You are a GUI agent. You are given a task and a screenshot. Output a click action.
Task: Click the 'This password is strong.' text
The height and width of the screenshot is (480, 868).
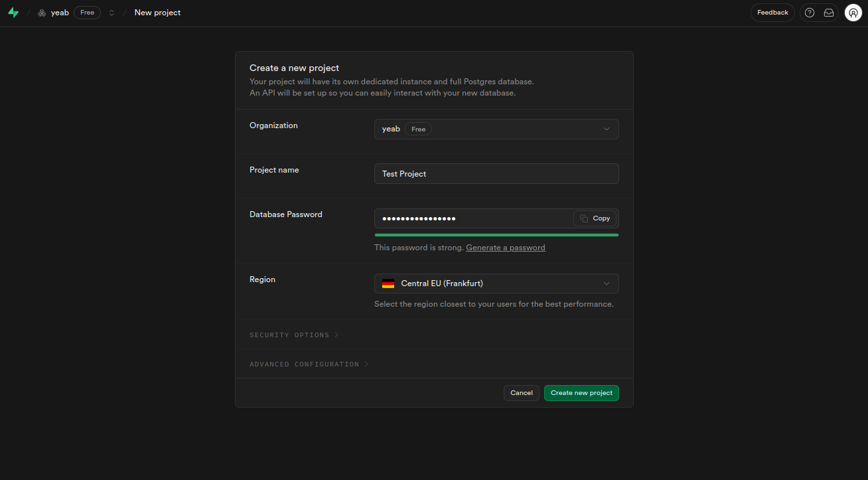point(419,248)
